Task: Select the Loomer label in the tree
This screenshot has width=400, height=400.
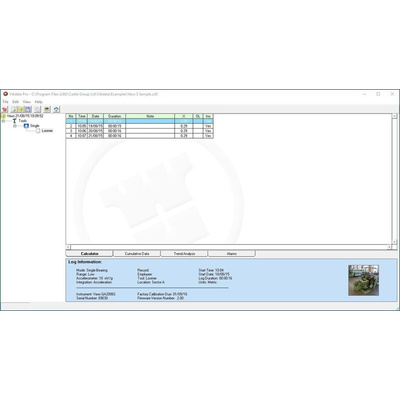Action: click(47, 131)
